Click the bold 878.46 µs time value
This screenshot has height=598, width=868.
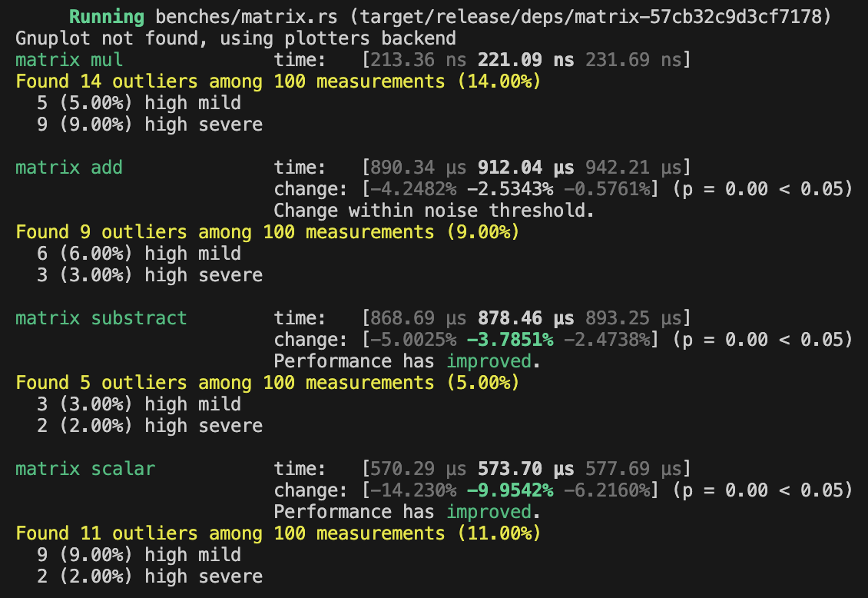point(525,317)
